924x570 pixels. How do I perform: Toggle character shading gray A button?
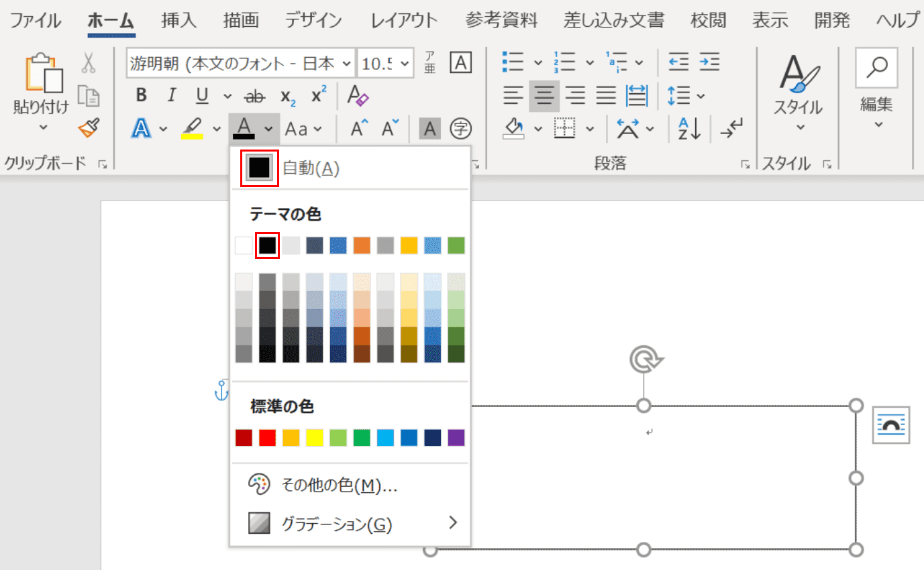click(x=430, y=128)
